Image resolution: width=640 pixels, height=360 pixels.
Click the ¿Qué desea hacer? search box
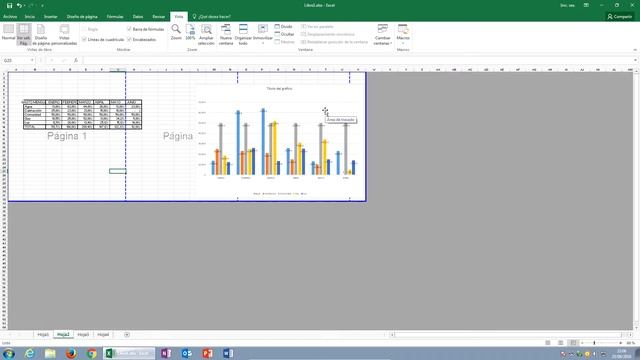click(x=212, y=17)
